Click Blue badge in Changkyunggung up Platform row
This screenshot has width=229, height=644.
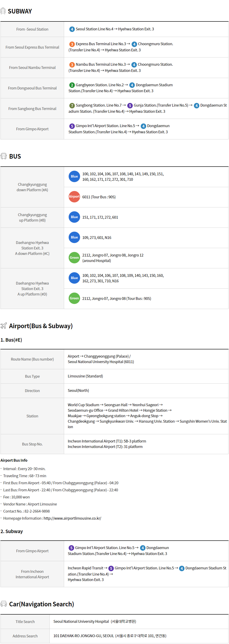(74, 217)
